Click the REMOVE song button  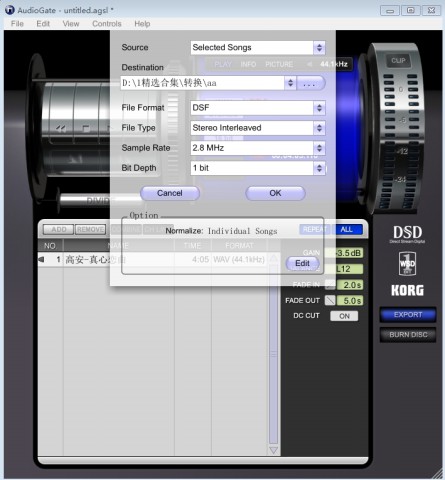pyautogui.click(x=90, y=230)
